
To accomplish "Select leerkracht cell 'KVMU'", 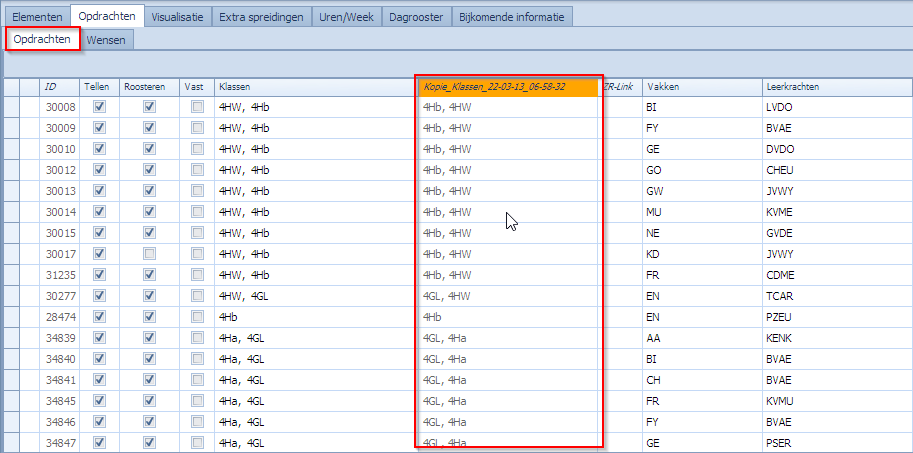I will 837,401.
